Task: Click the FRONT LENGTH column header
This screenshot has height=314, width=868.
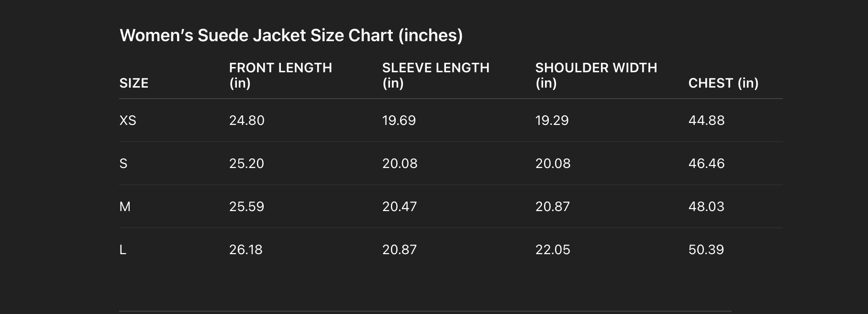Action: pos(280,75)
